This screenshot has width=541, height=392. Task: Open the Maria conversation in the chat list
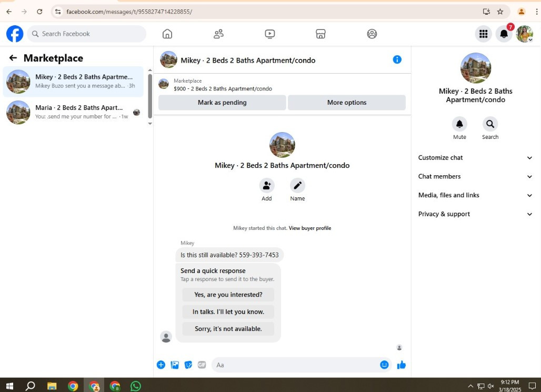73,113
